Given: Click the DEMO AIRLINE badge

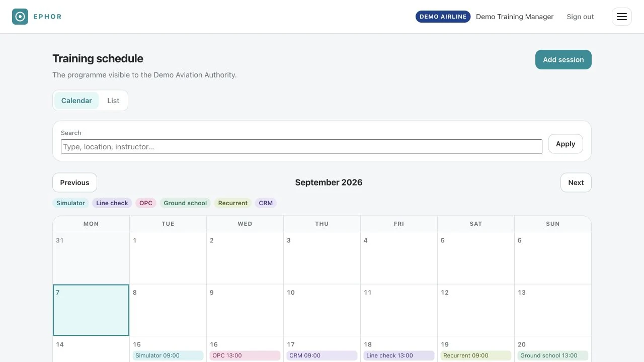Looking at the screenshot, I should pos(443,17).
